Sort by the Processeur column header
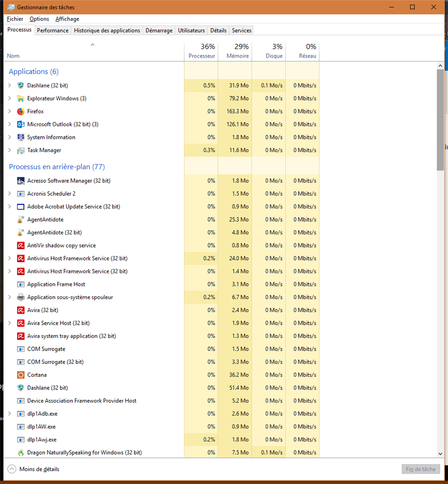 point(201,51)
